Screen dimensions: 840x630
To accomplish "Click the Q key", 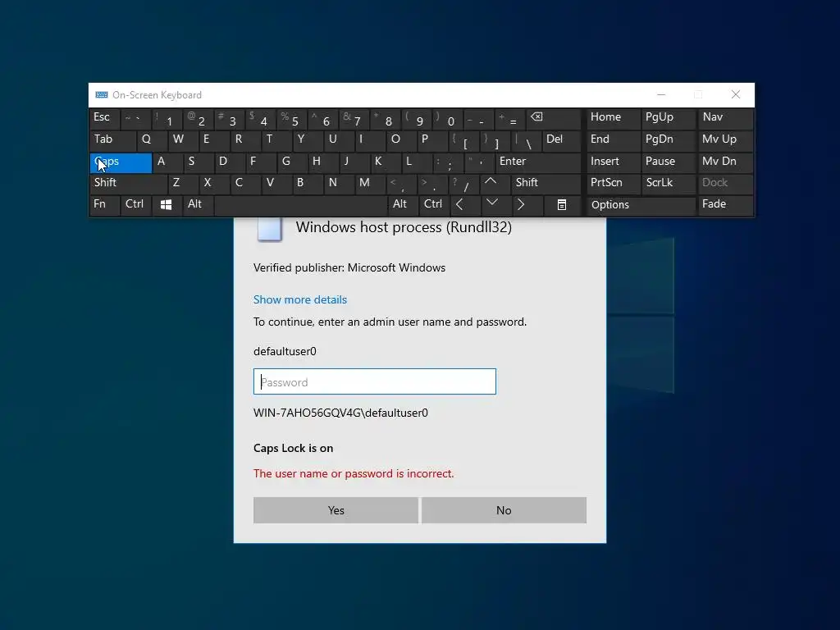I will point(152,141).
